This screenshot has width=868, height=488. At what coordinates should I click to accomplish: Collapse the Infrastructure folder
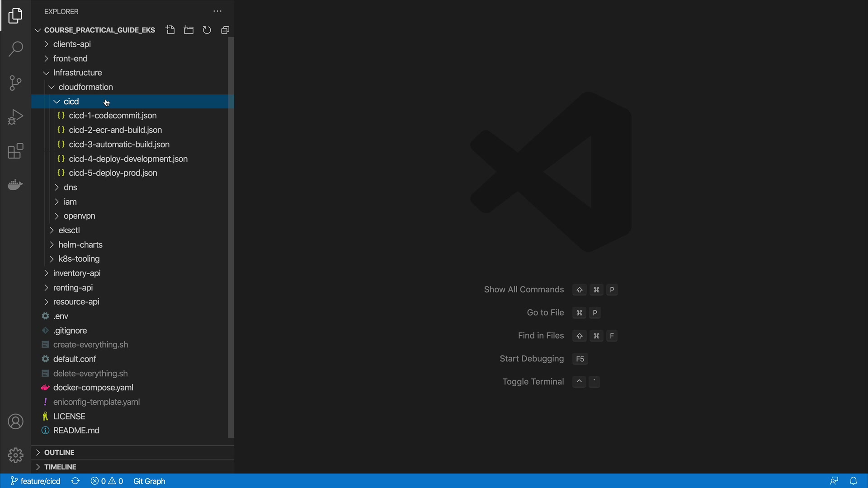click(x=77, y=73)
